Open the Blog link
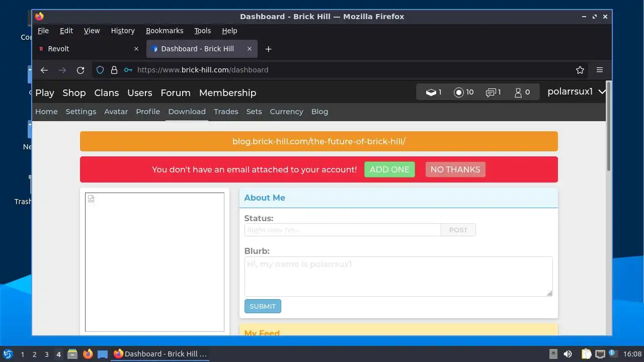The height and width of the screenshot is (362, 644). (x=319, y=112)
